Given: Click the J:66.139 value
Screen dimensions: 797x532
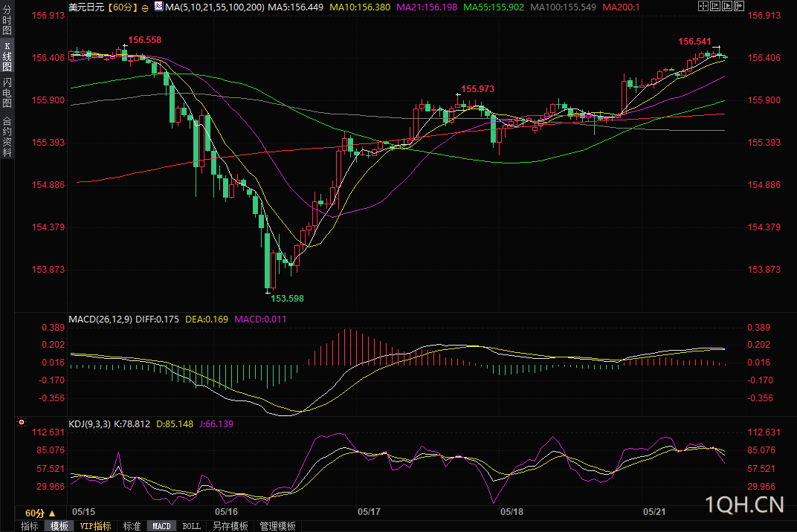Looking at the screenshot, I should coord(216,424).
